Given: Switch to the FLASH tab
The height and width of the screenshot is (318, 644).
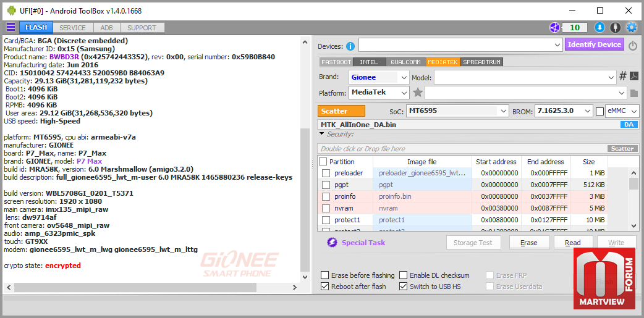Looking at the screenshot, I should pos(36,28).
